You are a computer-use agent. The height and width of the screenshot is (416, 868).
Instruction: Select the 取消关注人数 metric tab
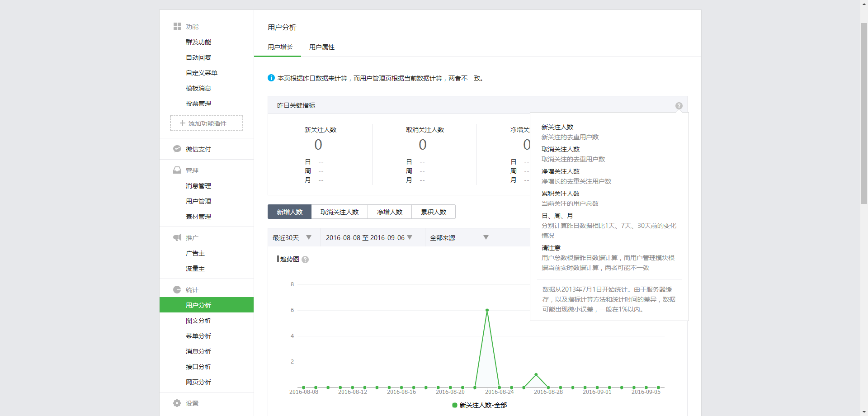click(x=340, y=212)
